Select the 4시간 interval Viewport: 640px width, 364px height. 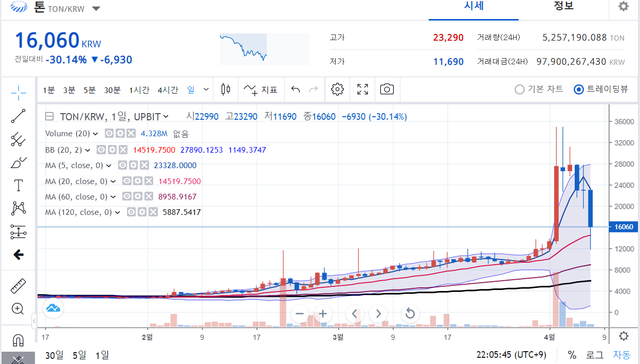pos(168,90)
